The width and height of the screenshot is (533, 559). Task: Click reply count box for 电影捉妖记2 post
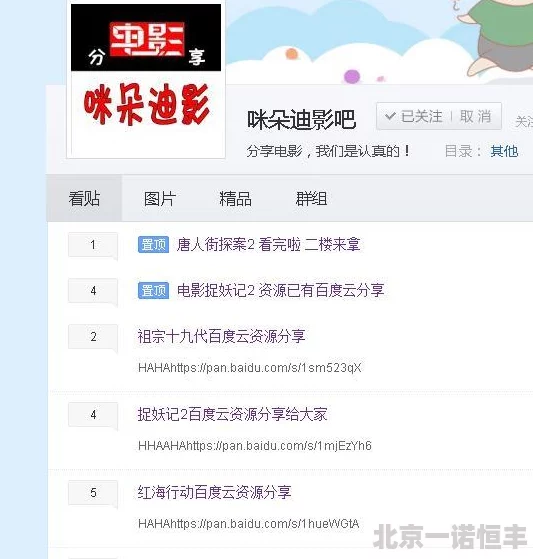pos(93,291)
